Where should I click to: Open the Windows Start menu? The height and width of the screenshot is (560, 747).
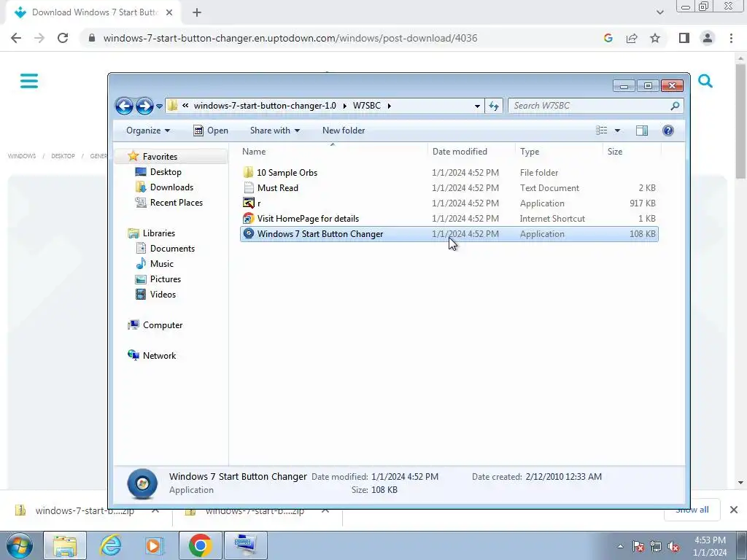(20, 545)
